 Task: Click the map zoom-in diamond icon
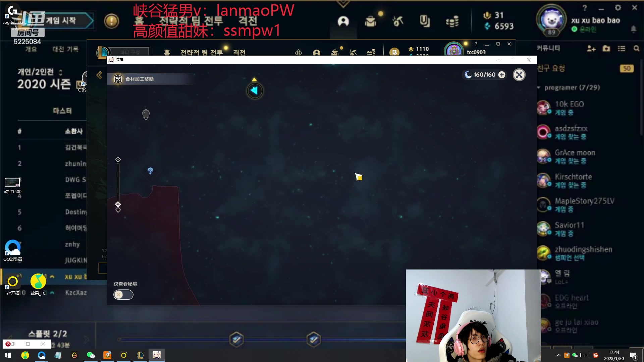tap(118, 160)
